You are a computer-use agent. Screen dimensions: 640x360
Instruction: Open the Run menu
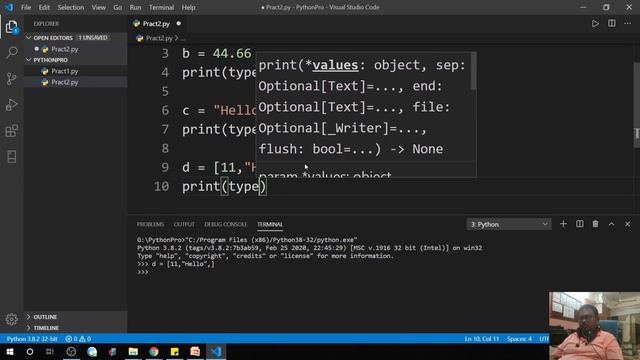[x=135, y=7]
